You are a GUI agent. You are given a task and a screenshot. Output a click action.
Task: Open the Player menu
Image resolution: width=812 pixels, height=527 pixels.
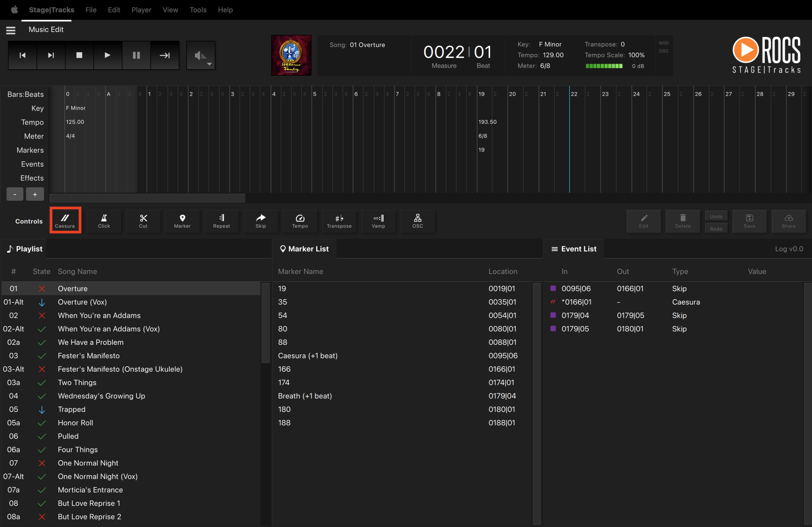click(141, 10)
